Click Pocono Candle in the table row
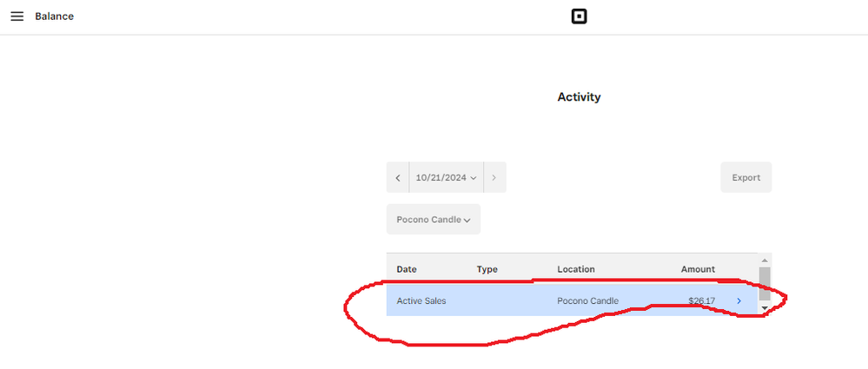Screen dimensions: 868x369 (x=587, y=301)
